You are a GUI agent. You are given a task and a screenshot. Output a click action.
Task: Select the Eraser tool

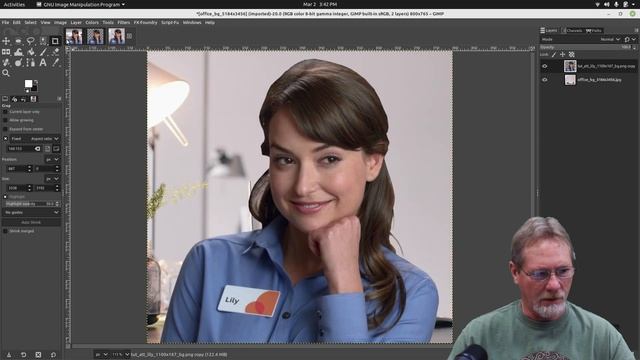pos(55,52)
